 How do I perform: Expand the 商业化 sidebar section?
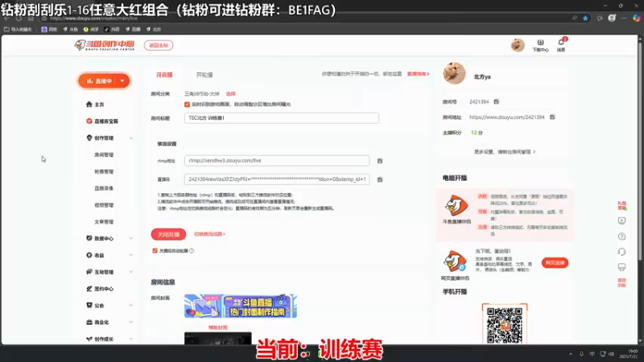pos(130,323)
